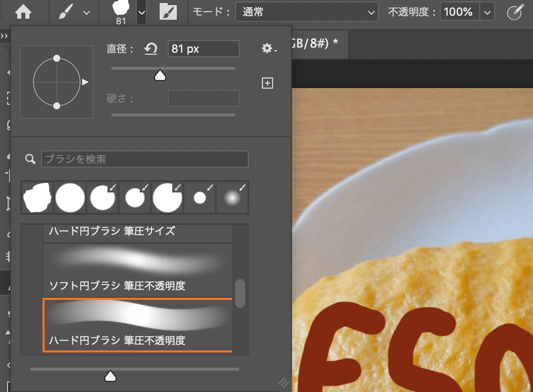Viewport: 533px width, 392px height.
Task: Enable the pen pressure opacity icon
Action: click(x=516, y=11)
